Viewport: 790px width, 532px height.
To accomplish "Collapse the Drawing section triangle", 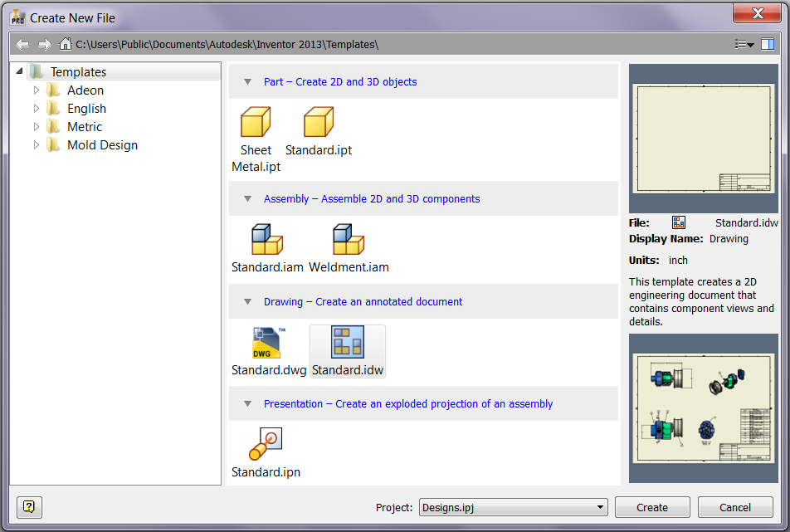I will click(247, 302).
